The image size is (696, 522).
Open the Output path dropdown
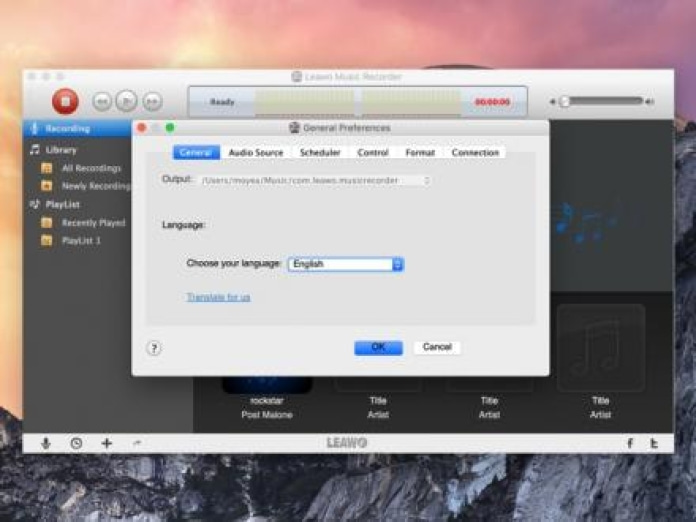[315, 180]
